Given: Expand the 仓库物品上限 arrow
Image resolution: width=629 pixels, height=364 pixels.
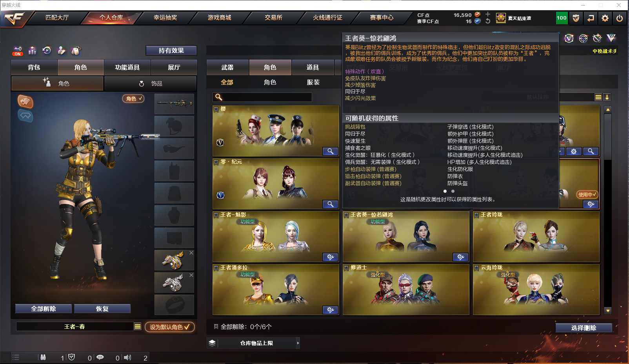Looking at the screenshot, I should (298, 343).
